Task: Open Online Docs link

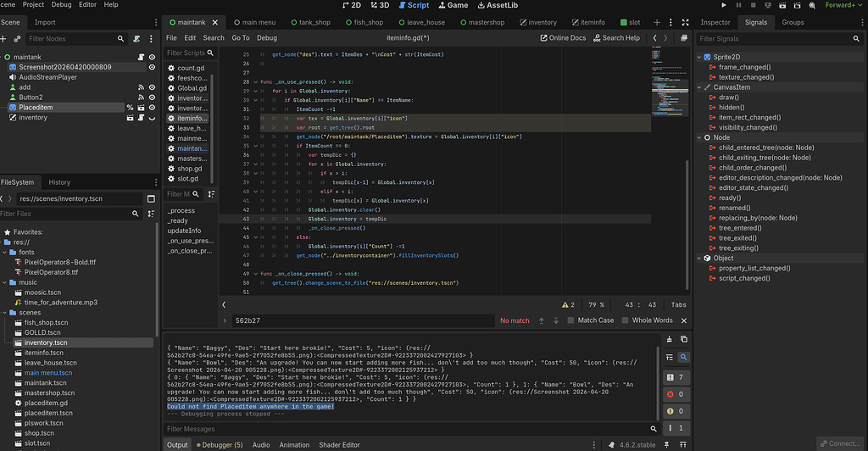Action: pos(562,37)
